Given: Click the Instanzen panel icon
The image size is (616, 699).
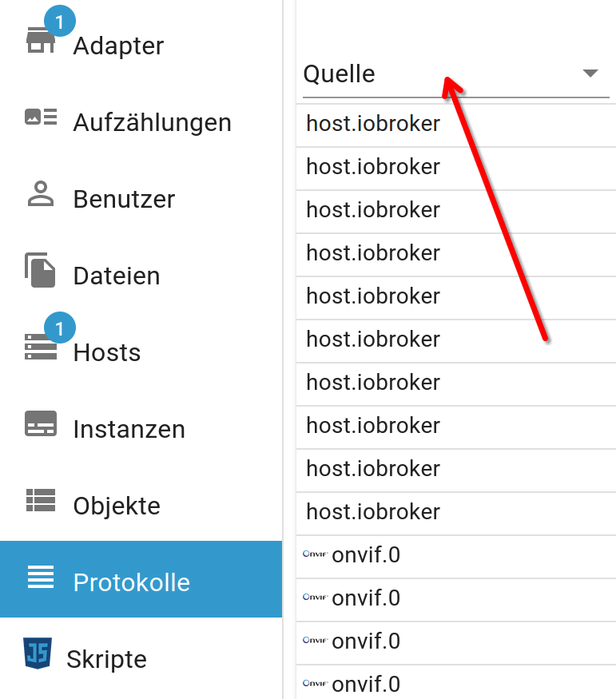Looking at the screenshot, I should coord(41,423).
